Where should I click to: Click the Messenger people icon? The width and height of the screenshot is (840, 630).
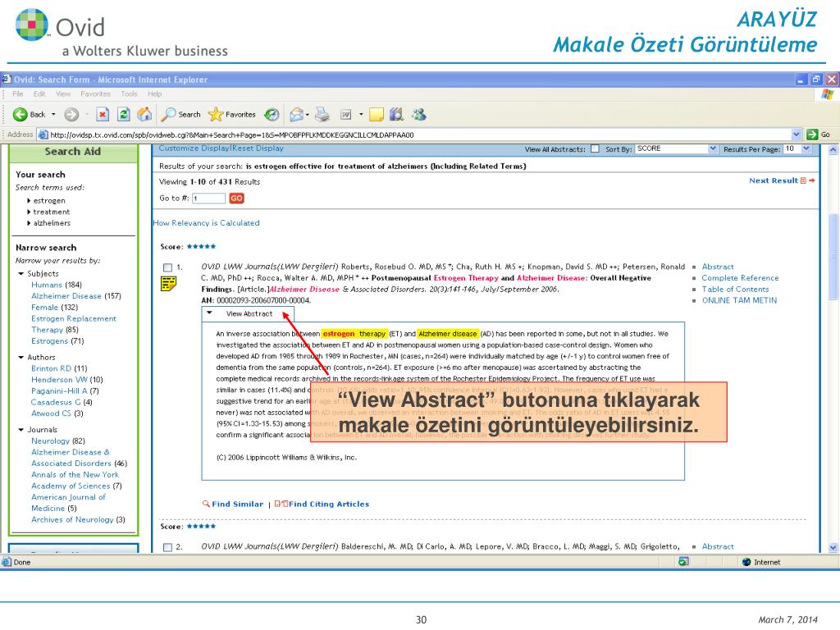419,114
